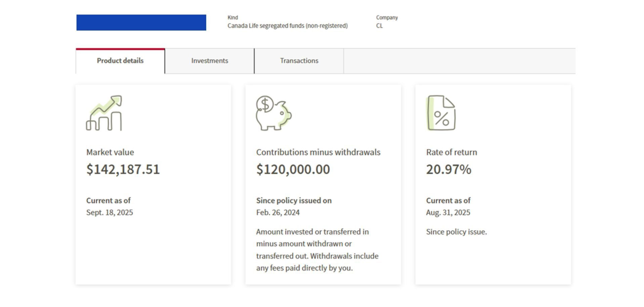Click the 'Contributions minus withdrawals' heading
Image resolution: width=644 pixels, height=307 pixels.
(318, 152)
